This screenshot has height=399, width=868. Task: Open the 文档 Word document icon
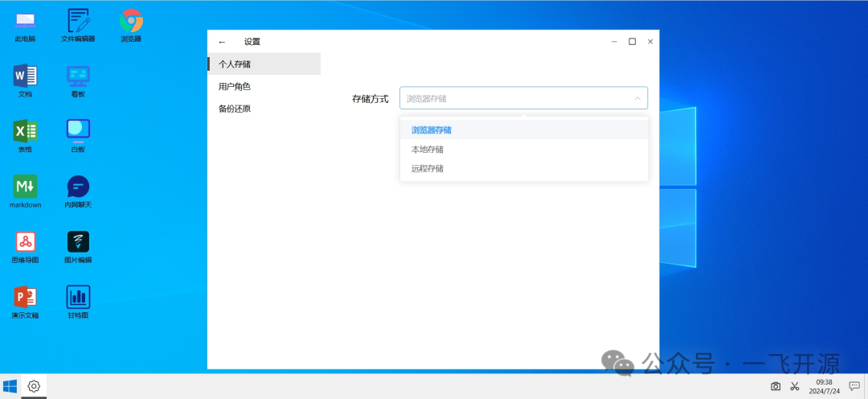[25, 77]
